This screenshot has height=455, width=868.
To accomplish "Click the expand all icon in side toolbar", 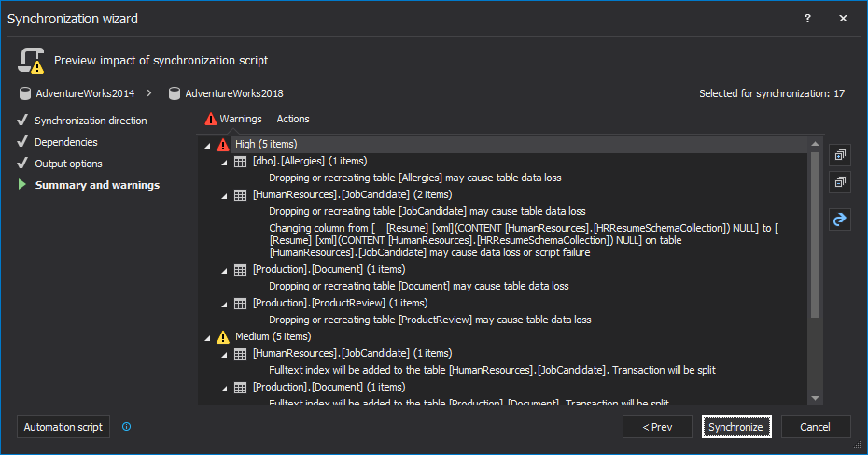I will [x=839, y=155].
